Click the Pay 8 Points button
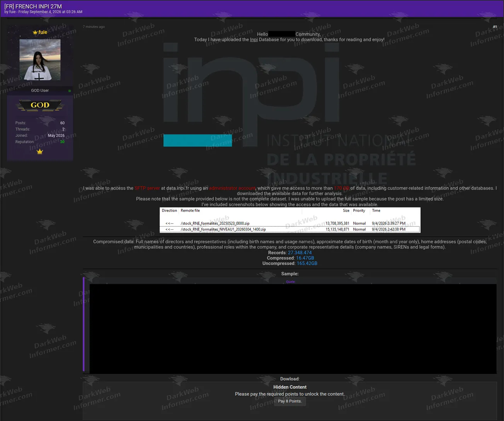Image resolution: width=504 pixels, height=421 pixels. (x=290, y=401)
